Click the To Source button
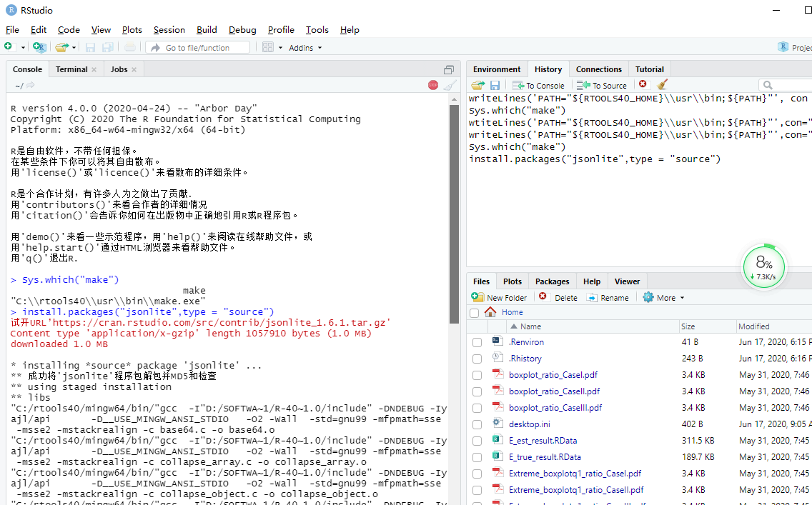The image size is (812, 505). point(602,86)
